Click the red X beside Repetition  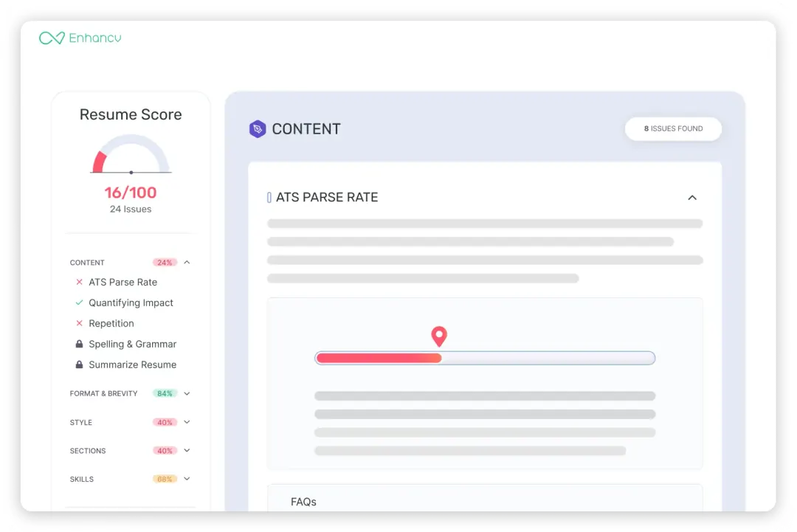[x=79, y=323]
